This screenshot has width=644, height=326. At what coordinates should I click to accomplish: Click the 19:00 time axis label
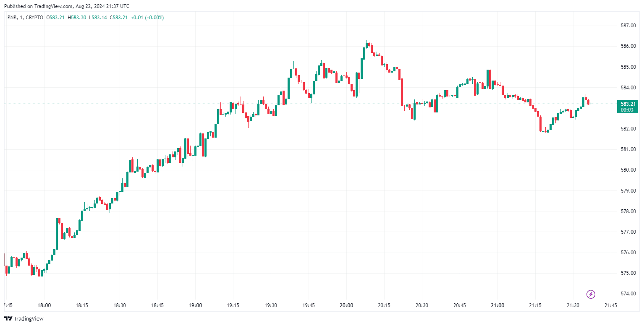tap(196, 305)
